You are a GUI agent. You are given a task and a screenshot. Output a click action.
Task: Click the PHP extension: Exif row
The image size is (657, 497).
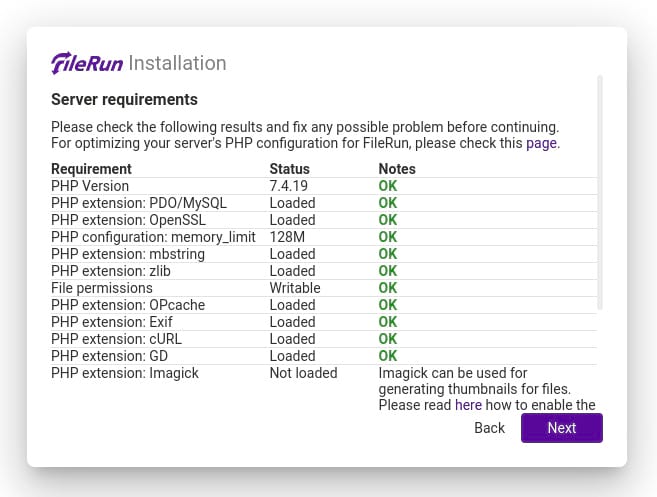tap(324, 322)
